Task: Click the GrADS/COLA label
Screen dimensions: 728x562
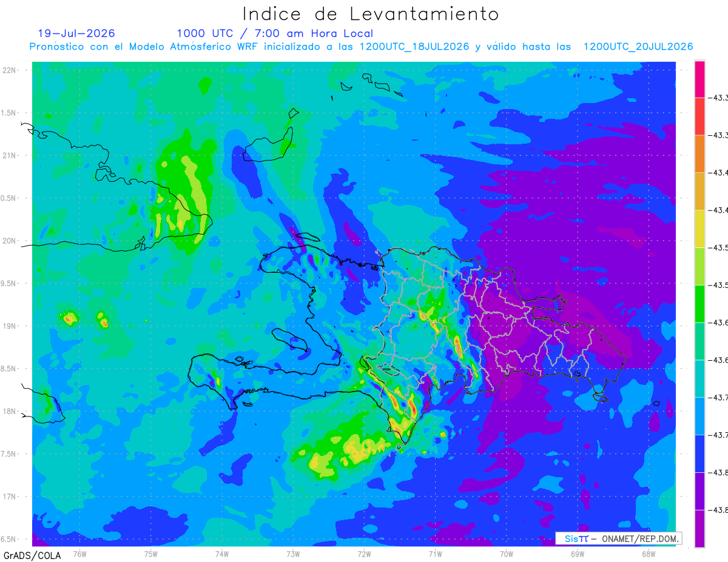Action: 32,555
